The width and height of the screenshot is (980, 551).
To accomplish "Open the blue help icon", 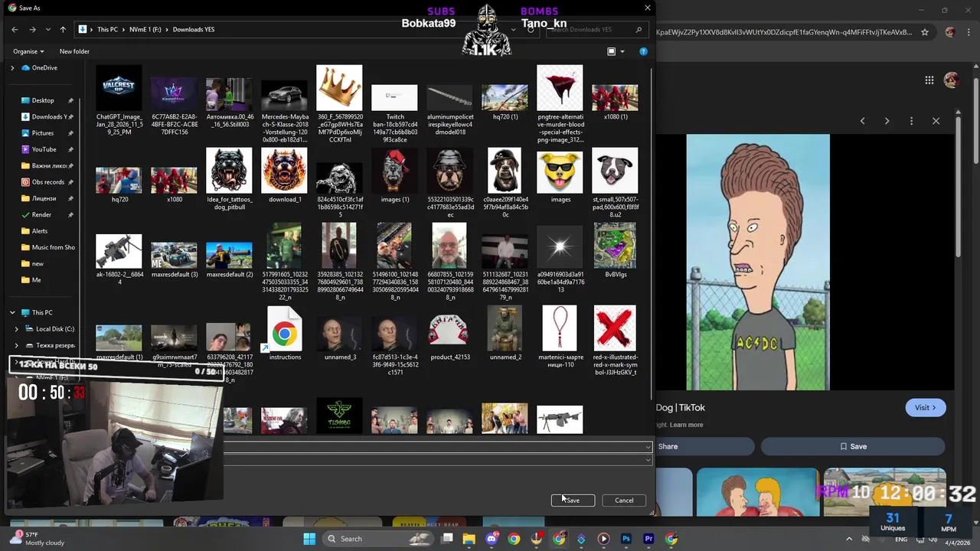I will pyautogui.click(x=643, y=51).
